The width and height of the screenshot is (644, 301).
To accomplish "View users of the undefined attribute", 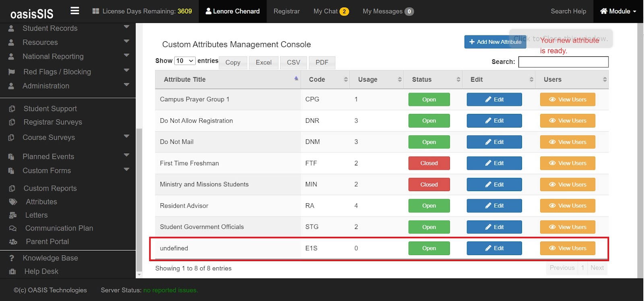I will (568, 248).
